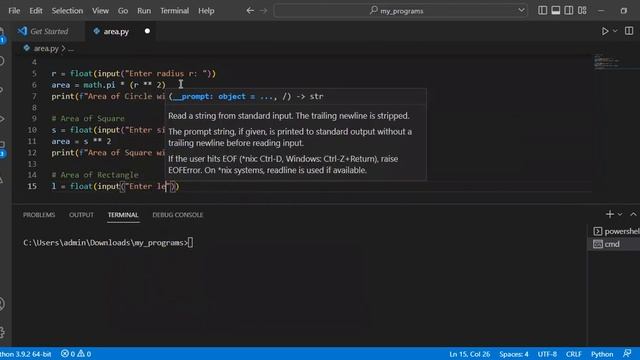The height and width of the screenshot is (360, 640).
Task: Go forward with the right arrow
Action: click(264, 11)
